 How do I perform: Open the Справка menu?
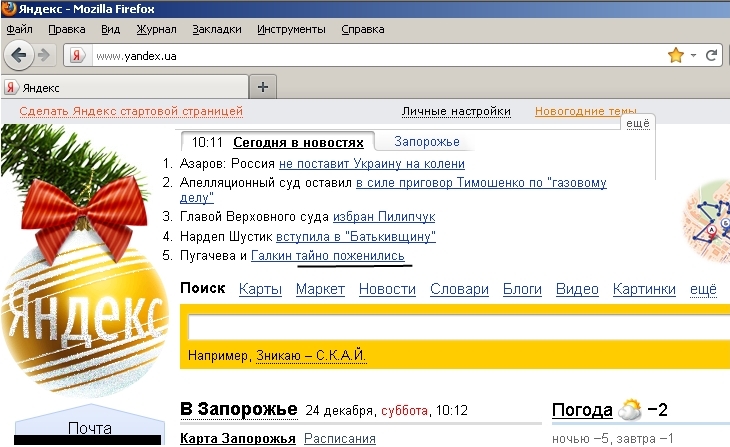(362, 29)
